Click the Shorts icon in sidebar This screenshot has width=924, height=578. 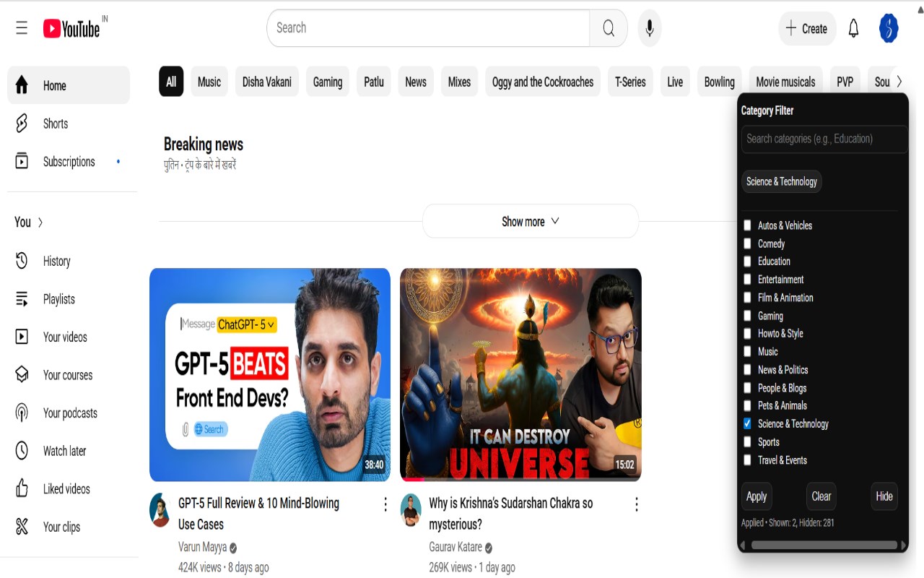click(22, 124)
